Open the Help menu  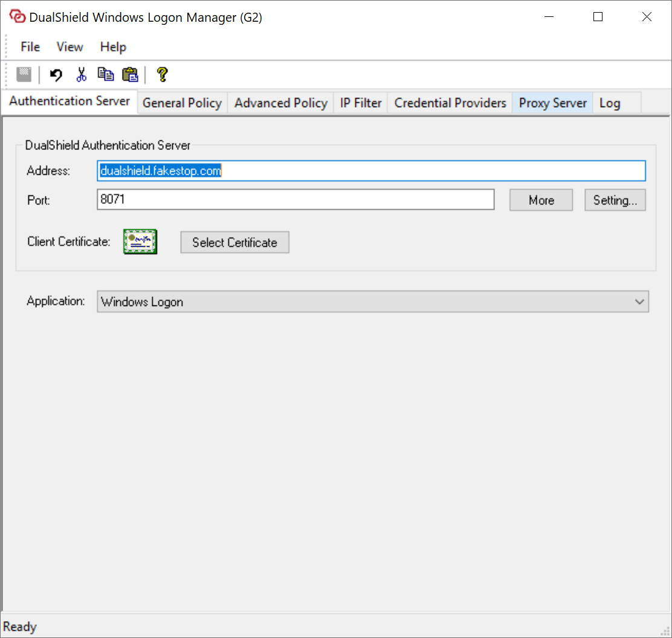(113, 47)
